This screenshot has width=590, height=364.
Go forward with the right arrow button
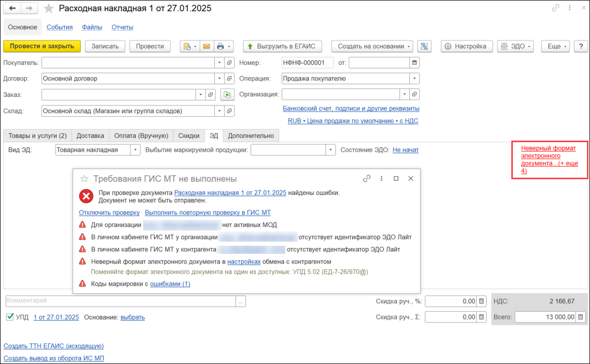29,8
